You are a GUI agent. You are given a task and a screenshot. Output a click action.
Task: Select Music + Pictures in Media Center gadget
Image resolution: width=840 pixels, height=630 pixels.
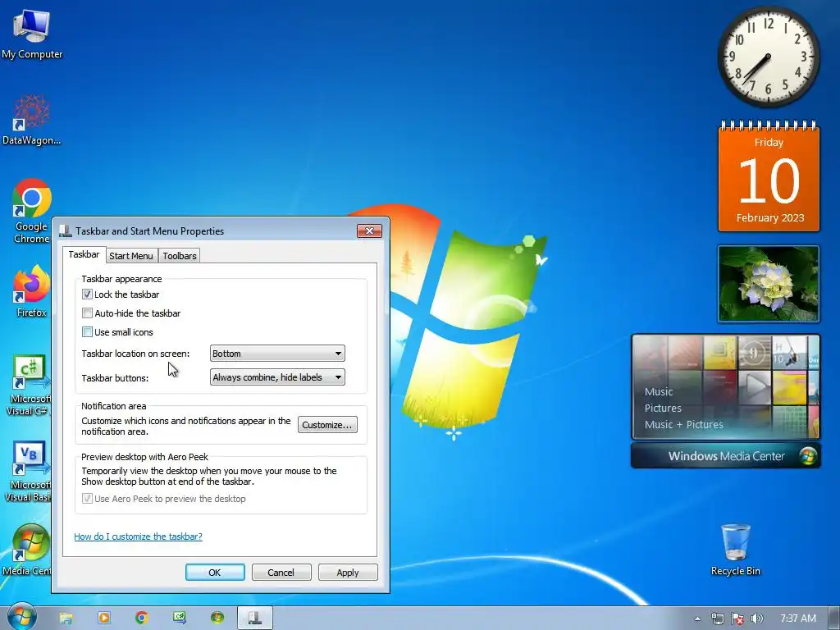683,425
